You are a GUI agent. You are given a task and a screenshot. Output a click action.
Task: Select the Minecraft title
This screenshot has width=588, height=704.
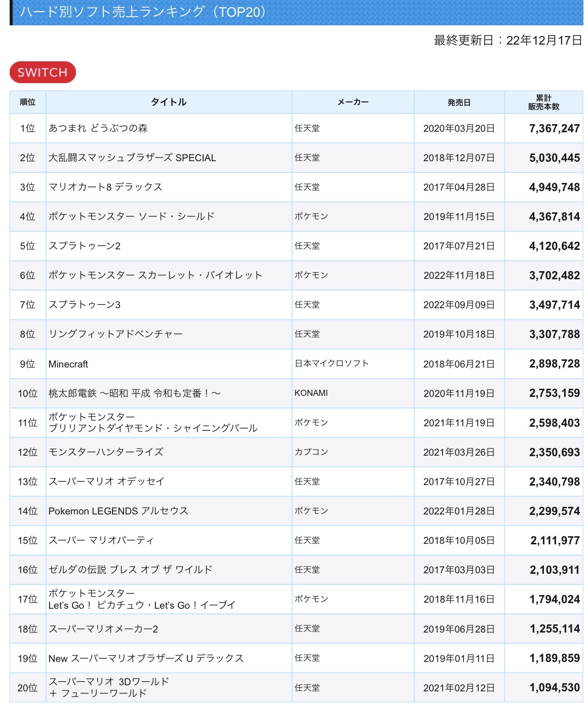pos(68,364)
